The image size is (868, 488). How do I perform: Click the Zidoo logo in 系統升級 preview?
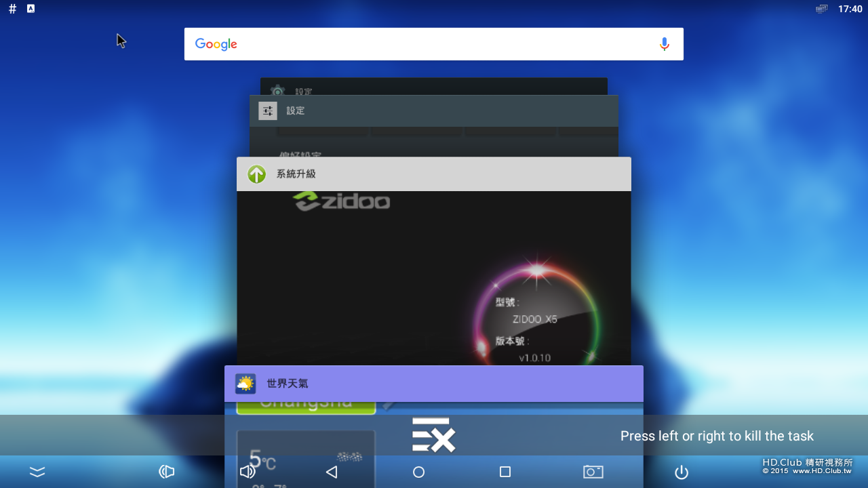[x=341, y=201]
